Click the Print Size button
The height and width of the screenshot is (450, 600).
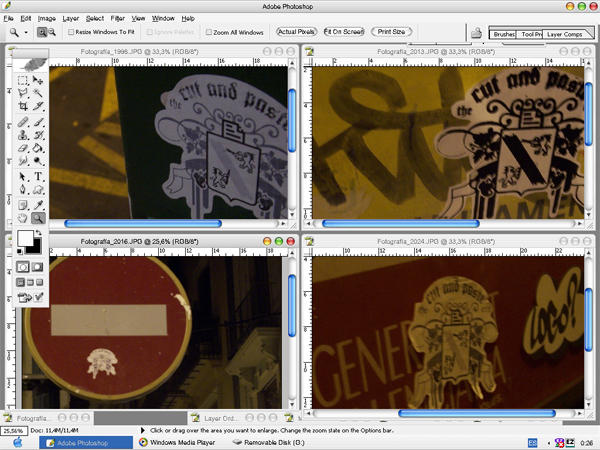391,32
